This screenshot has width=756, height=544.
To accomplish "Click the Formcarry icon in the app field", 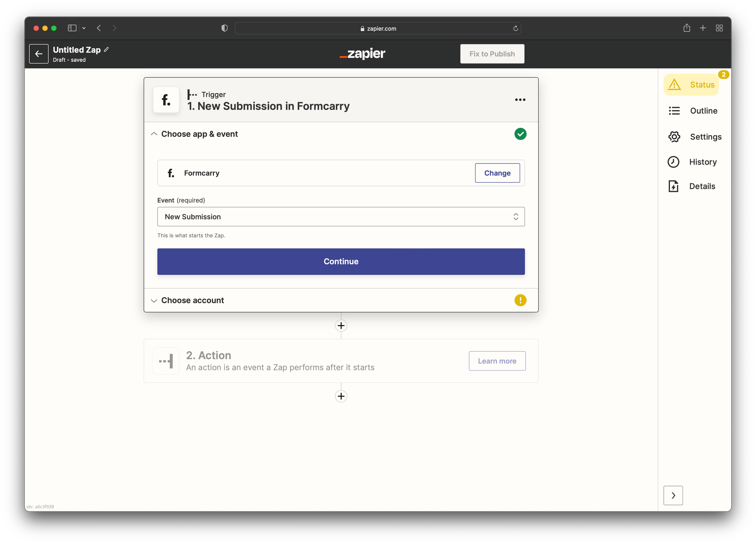I will [171, 173].
